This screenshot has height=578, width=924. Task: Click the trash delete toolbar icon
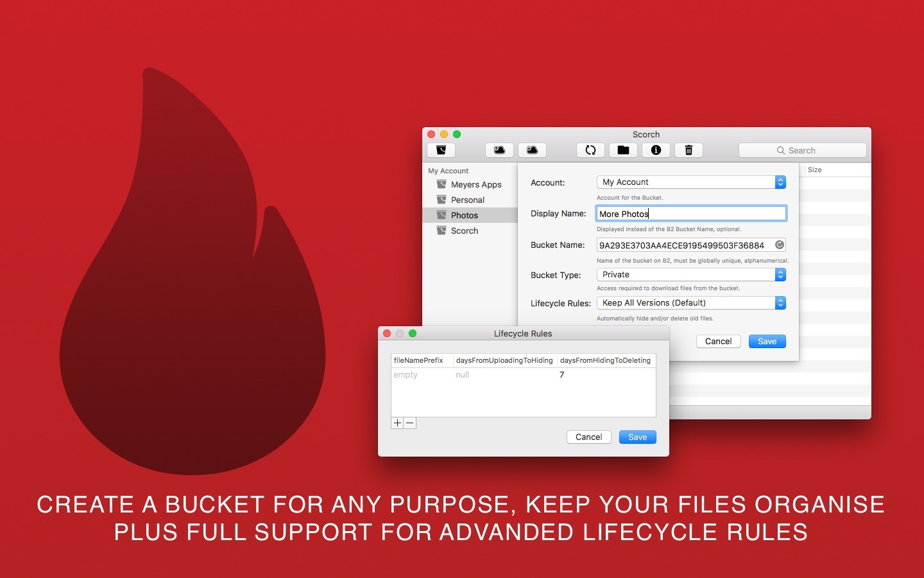click(689, 150)
